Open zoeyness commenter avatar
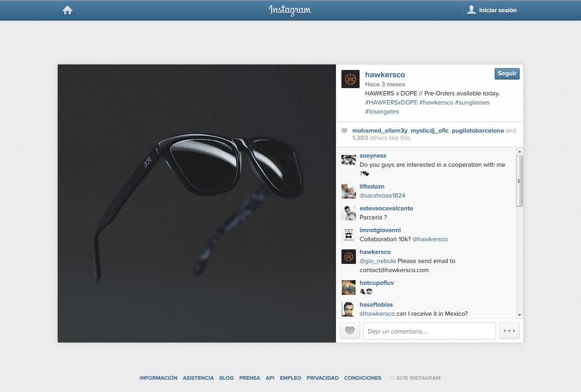Image resolution: width=581 pixels, height=392 pixels. tap(349, 159)
